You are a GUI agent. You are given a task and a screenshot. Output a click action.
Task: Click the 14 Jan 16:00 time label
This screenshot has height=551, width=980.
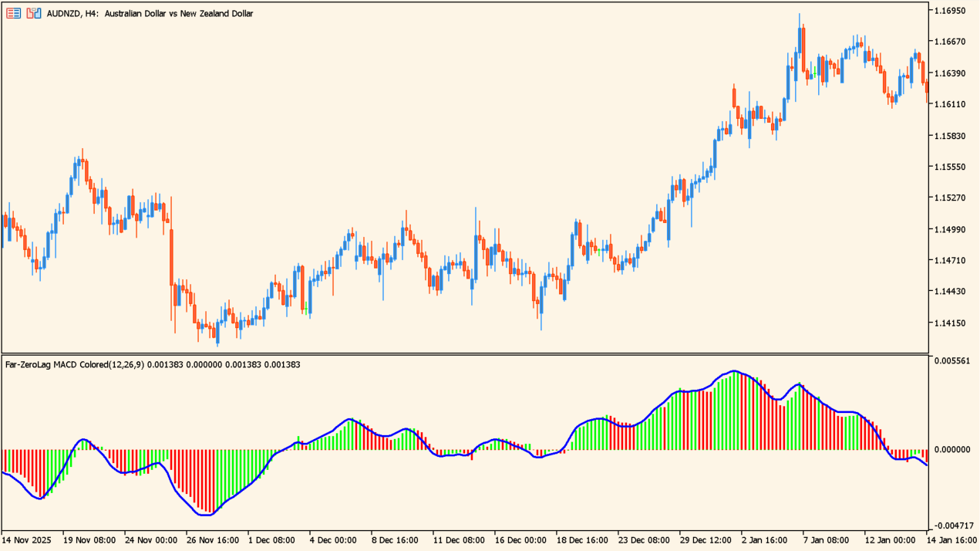(952, 540)
